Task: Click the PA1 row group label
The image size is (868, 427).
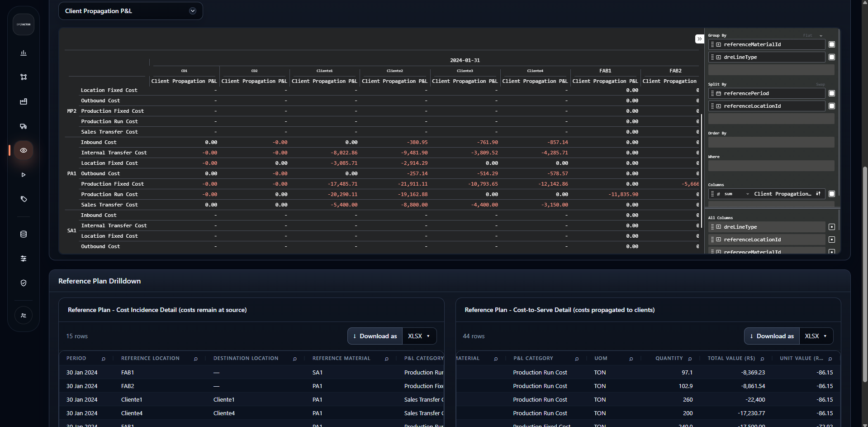Action: [72, 173]
